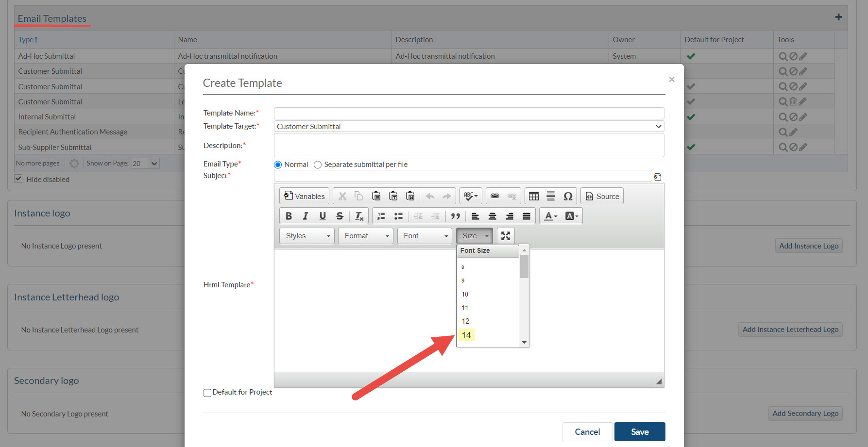Click the Paste clipboard icon
Viewport: 868px width, 447px height.
pyautogui.click(x=376, y=196)
